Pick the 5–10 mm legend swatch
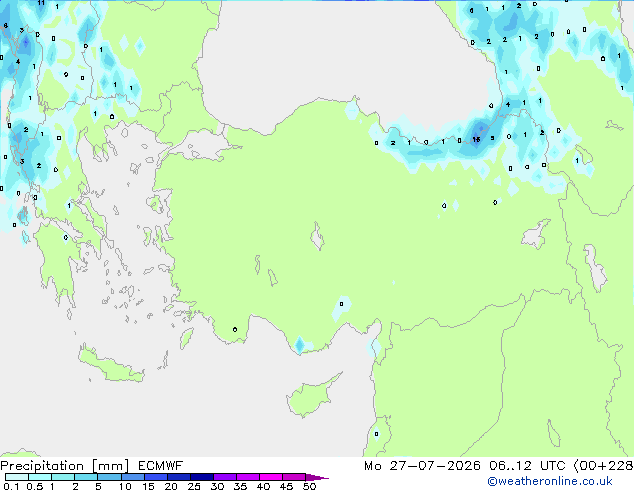Image resolution: width=634 pixels, height=490 pixels. 109,477
